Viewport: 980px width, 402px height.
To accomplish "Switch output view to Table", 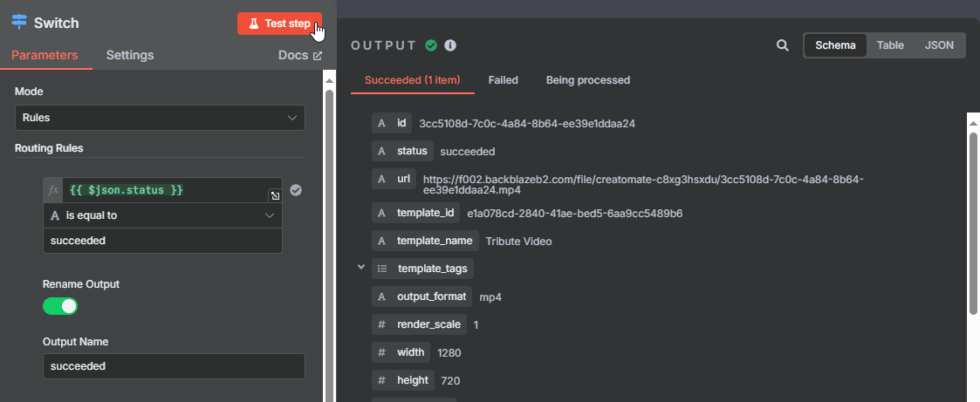I will coord(890,45).
